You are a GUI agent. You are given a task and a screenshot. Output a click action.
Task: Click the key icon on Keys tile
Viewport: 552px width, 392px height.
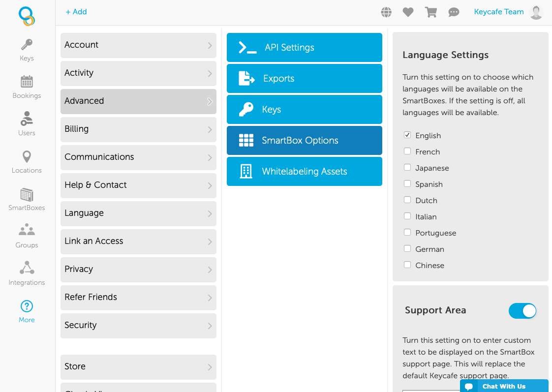pos(246,110)
